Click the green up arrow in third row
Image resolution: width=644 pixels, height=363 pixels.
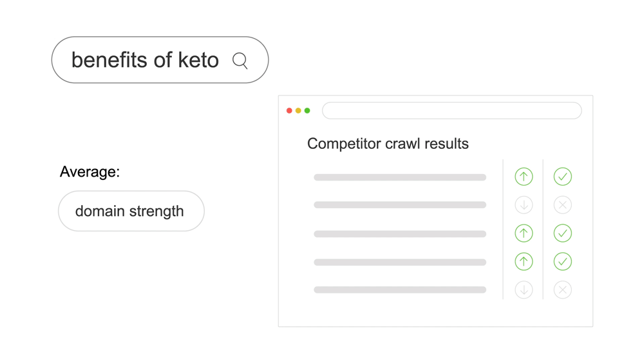(524, 233)
